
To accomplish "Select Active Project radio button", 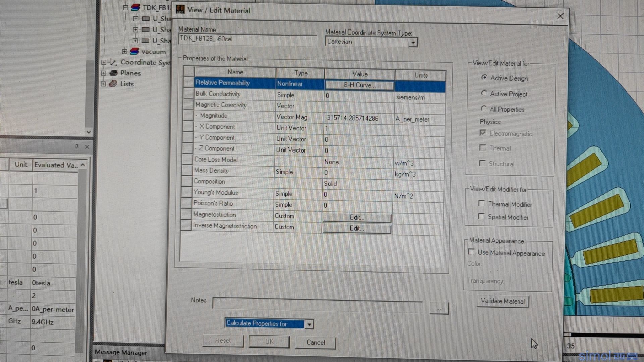I will coord(484,93).
